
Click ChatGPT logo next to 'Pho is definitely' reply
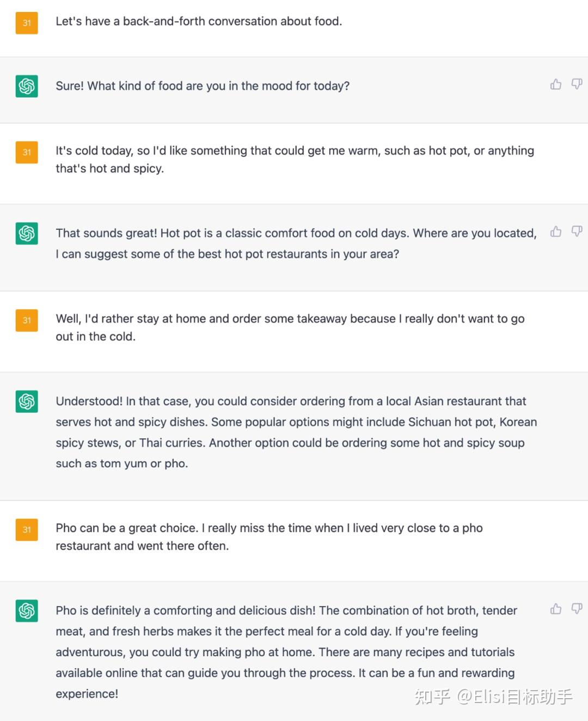click(27, 610)
